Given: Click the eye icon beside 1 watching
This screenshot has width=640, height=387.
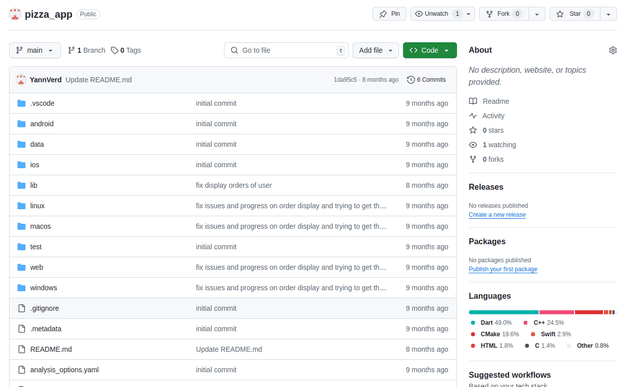Looking at the screenshot, I should 473,145.
